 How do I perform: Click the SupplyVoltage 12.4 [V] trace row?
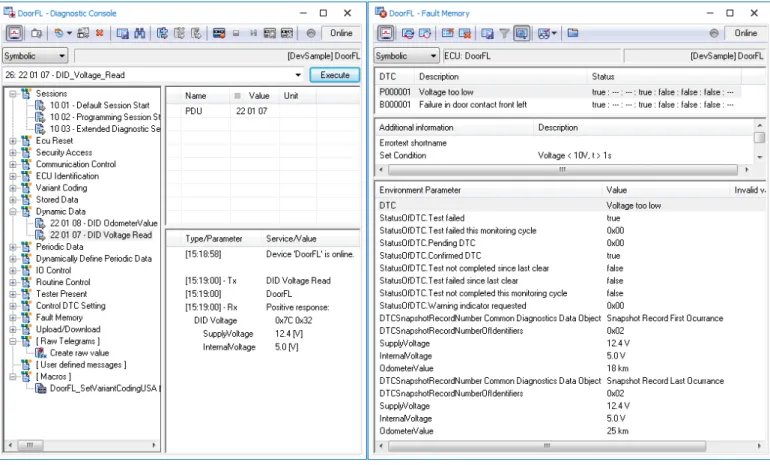tap(263, 333)
